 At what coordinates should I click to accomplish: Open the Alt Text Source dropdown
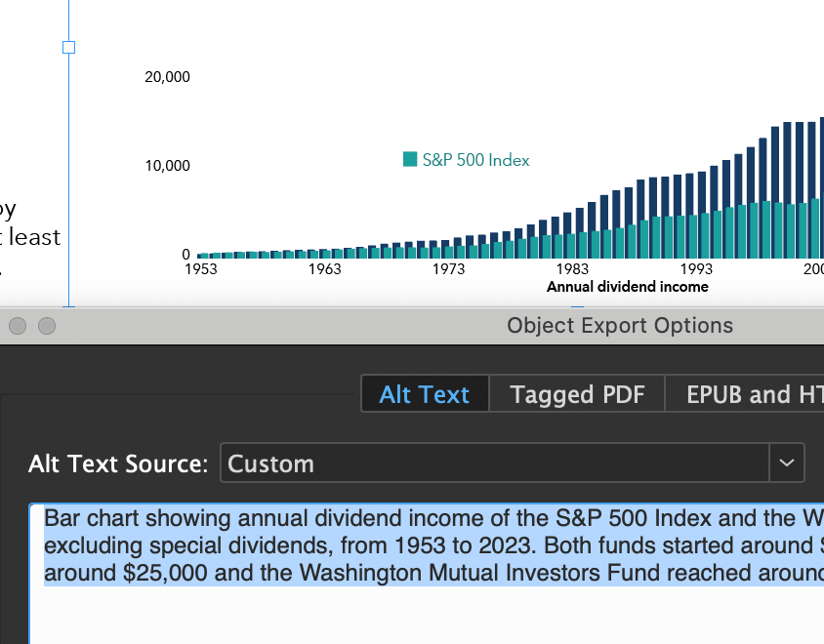(498, 463)
